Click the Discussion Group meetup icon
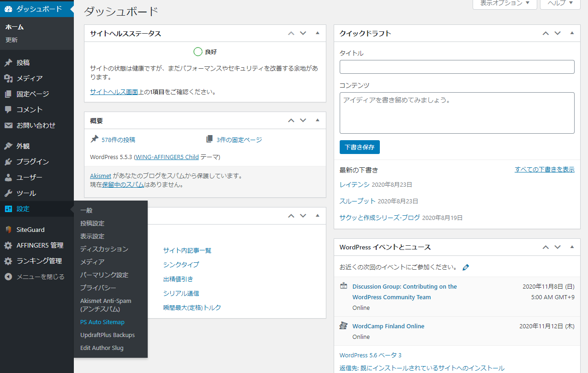 coord(343,286)
